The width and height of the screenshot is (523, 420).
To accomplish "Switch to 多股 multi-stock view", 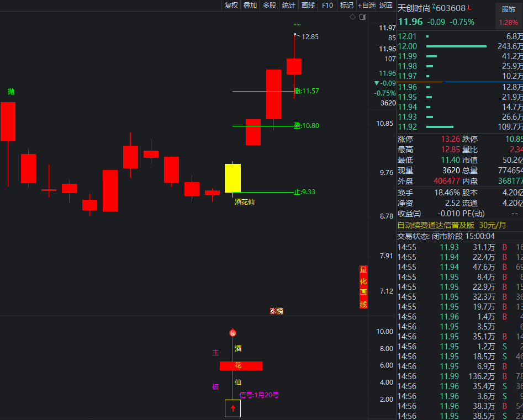I will tap(269, 5).
